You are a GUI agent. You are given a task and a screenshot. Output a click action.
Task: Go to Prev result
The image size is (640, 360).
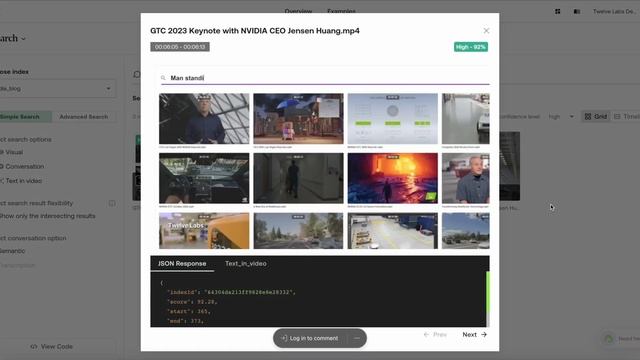click(435, 334)
